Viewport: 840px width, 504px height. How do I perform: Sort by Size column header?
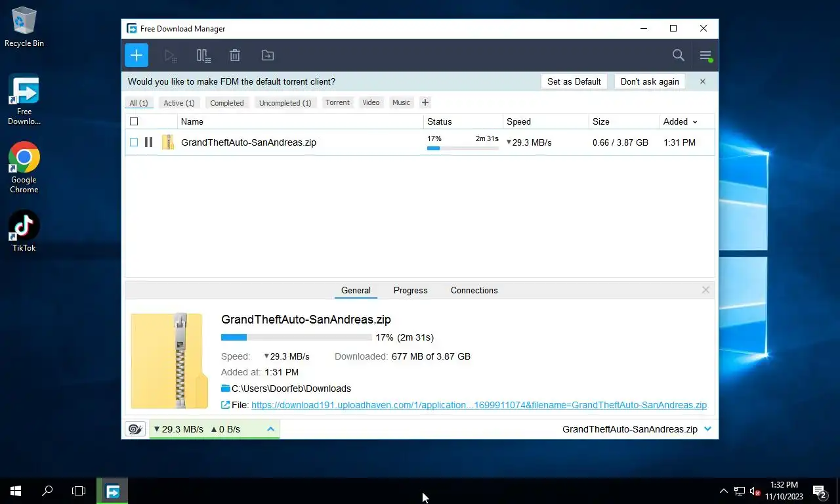click(x=624, y=121)
